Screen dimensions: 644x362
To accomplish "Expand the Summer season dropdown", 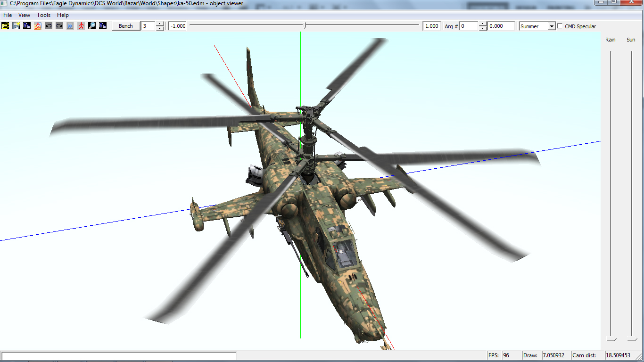I will click(552, 26).
